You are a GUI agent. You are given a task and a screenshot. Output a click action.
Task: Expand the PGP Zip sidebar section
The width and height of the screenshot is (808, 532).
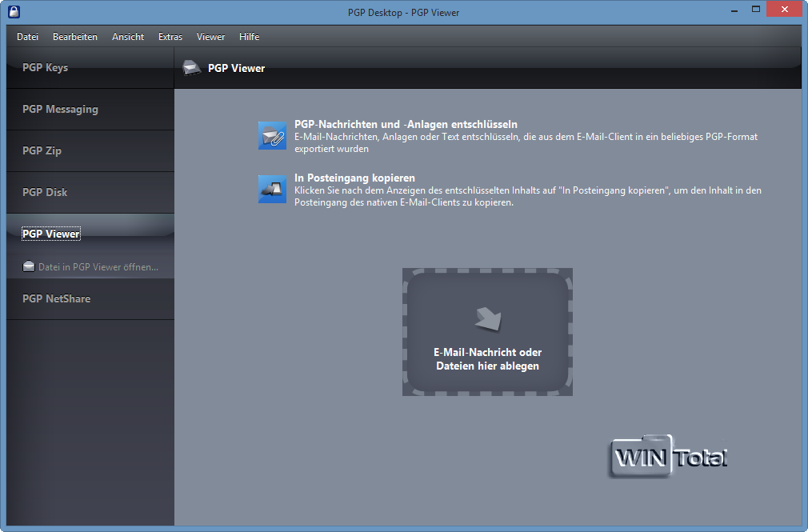(x=90, y=151)
